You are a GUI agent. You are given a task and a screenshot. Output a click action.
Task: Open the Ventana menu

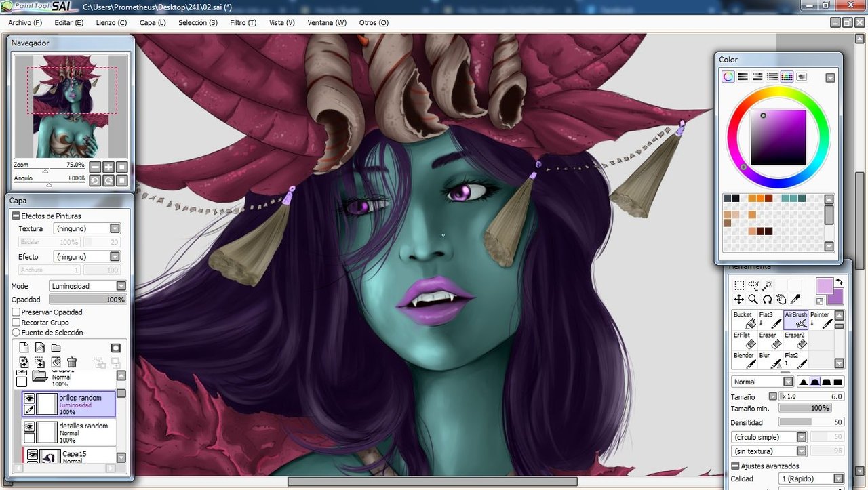[327, 22]
